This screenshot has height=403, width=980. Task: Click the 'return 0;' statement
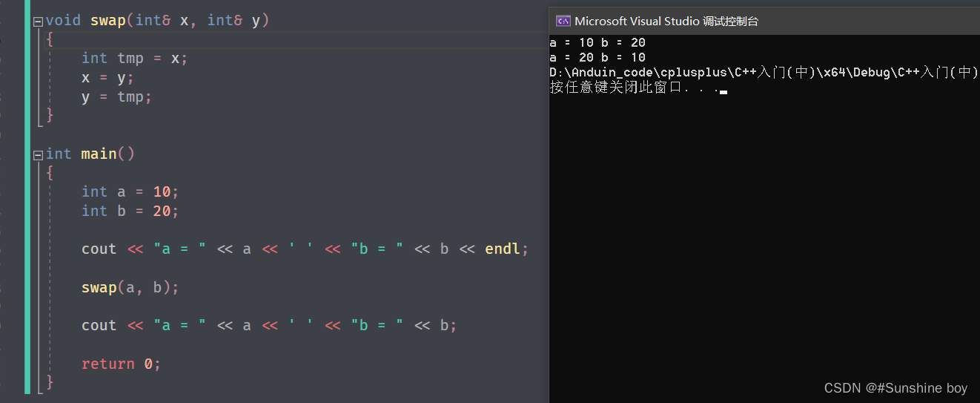point(121,364)
